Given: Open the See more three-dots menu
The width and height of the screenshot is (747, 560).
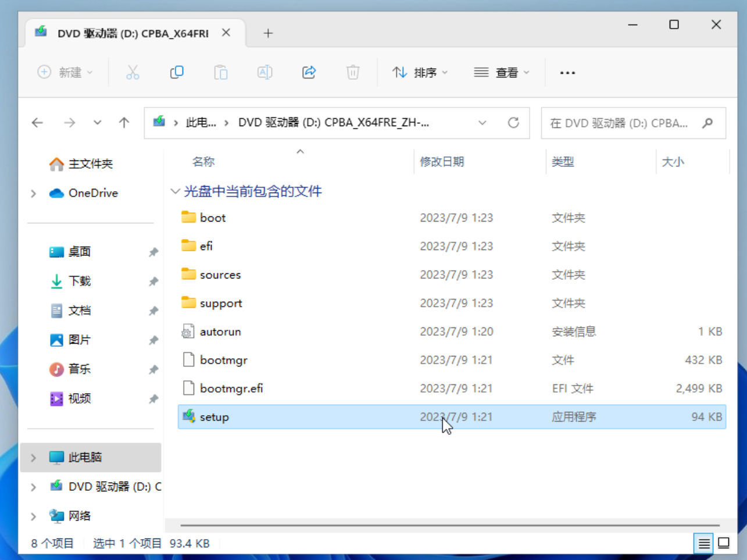Looking at the screenshot, I should (x=567, y=73).
